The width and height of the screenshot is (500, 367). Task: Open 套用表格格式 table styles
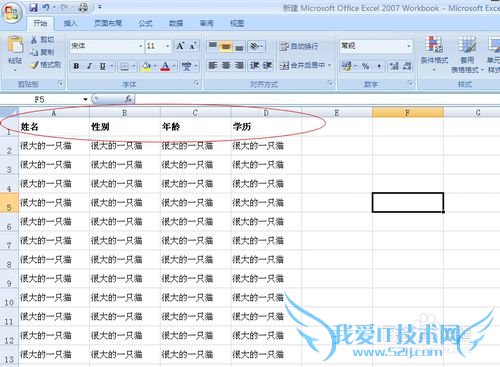click(x=467, y=54)
